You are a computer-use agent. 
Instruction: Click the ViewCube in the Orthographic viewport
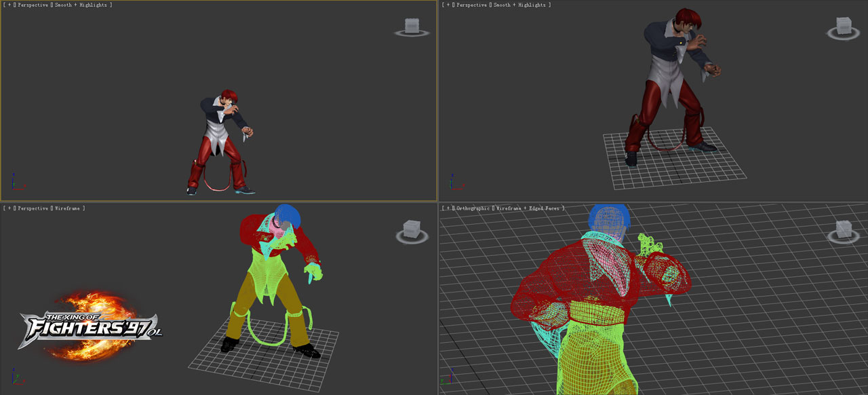844,229
